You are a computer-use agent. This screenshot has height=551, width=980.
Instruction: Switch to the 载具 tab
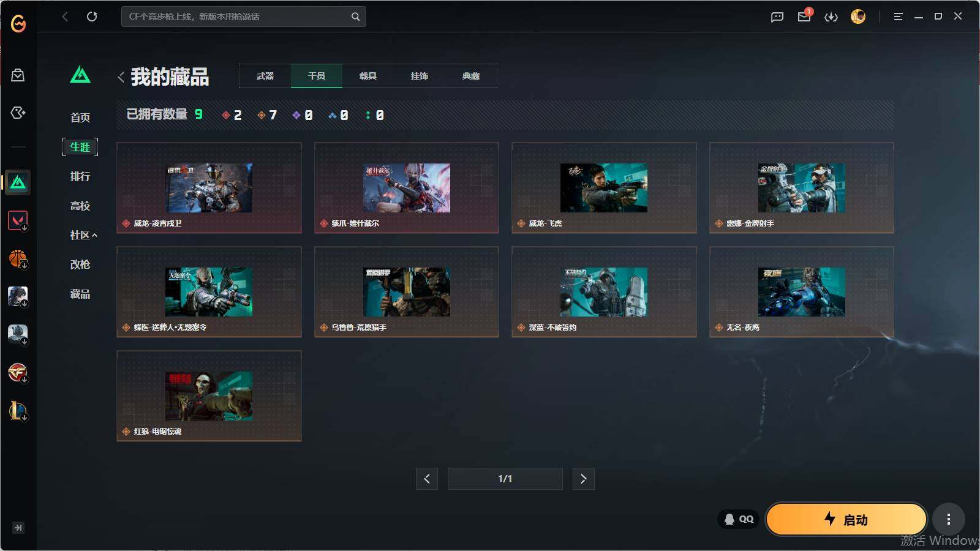pos(368,76)
